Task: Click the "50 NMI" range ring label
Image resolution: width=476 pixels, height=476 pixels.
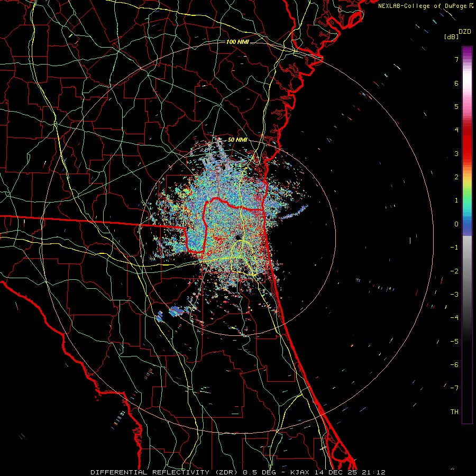Action: point(237,140)
